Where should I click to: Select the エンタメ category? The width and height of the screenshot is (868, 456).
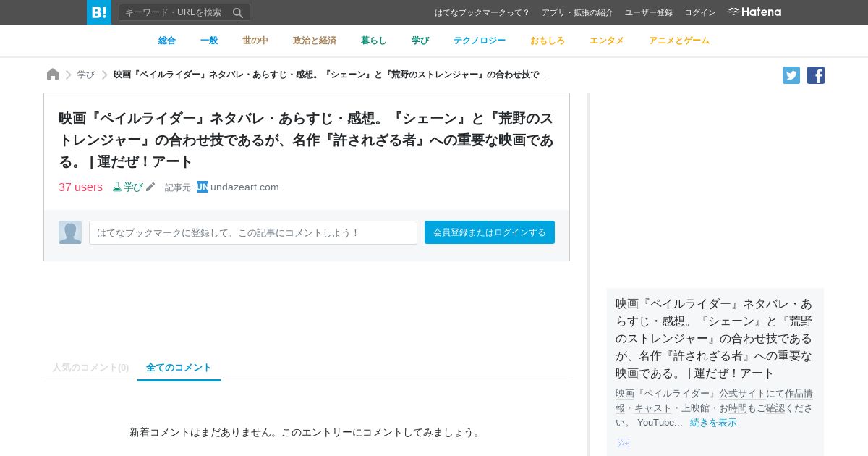[607, 41]
